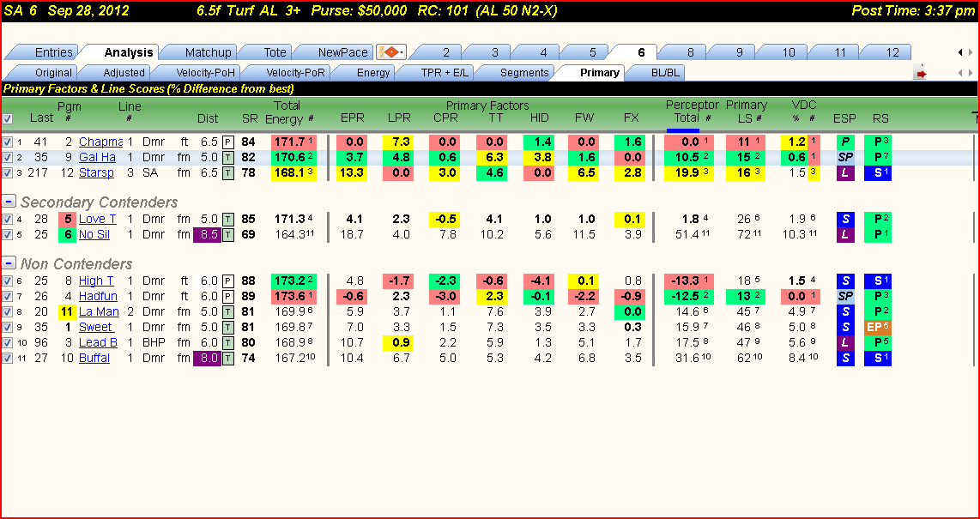Viewport: 980px width, 519px height.
Task: Open the Matchup tab
Action: point(208,52)
